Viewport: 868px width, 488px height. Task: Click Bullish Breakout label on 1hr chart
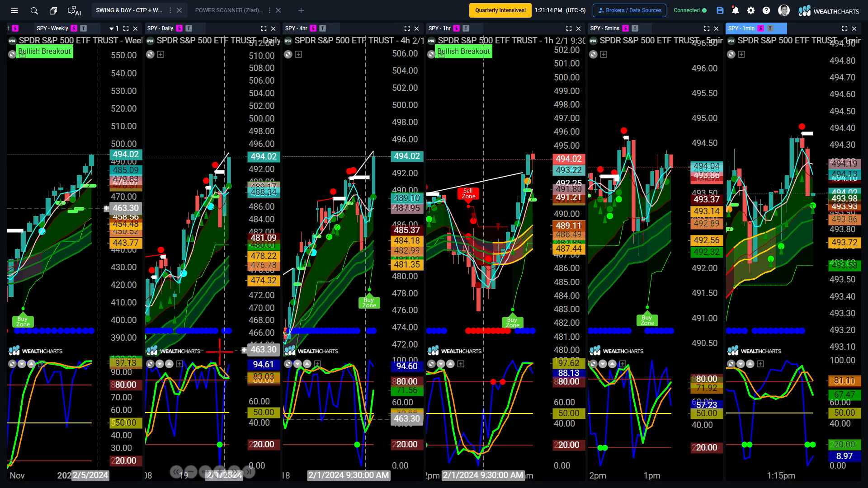[x=463, y=52]
